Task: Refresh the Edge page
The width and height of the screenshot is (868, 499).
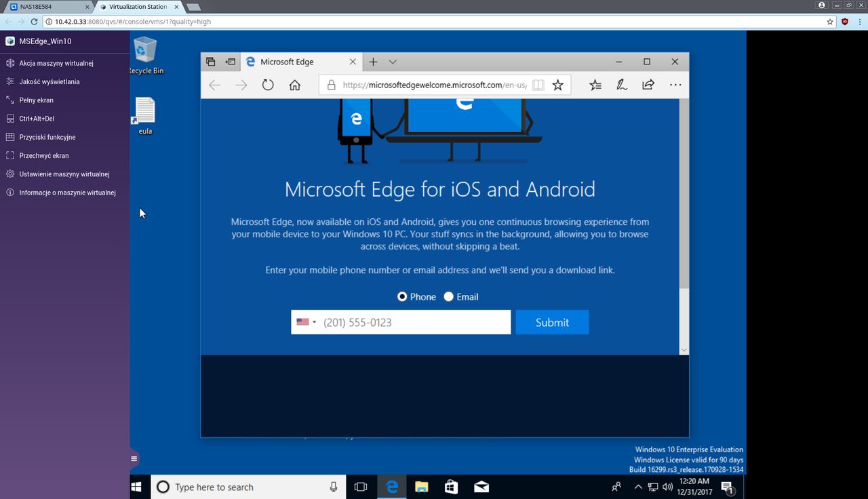Action: coord(268,85)
